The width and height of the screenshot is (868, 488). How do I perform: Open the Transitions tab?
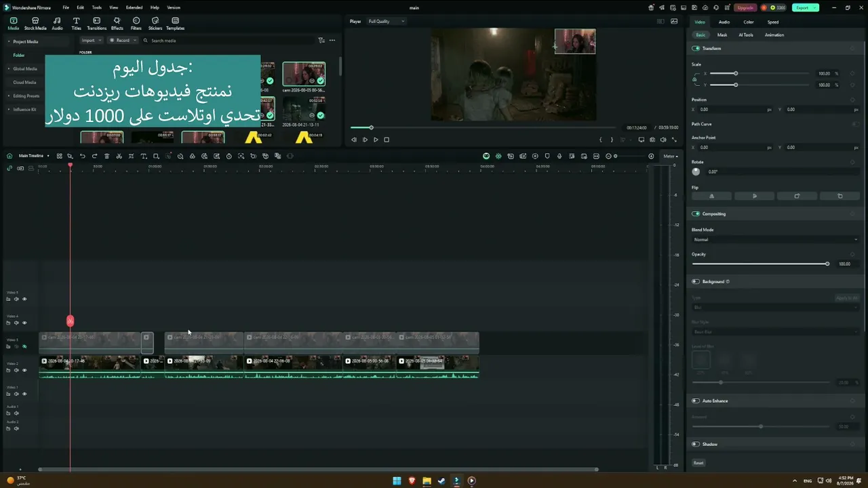(97, 24)
